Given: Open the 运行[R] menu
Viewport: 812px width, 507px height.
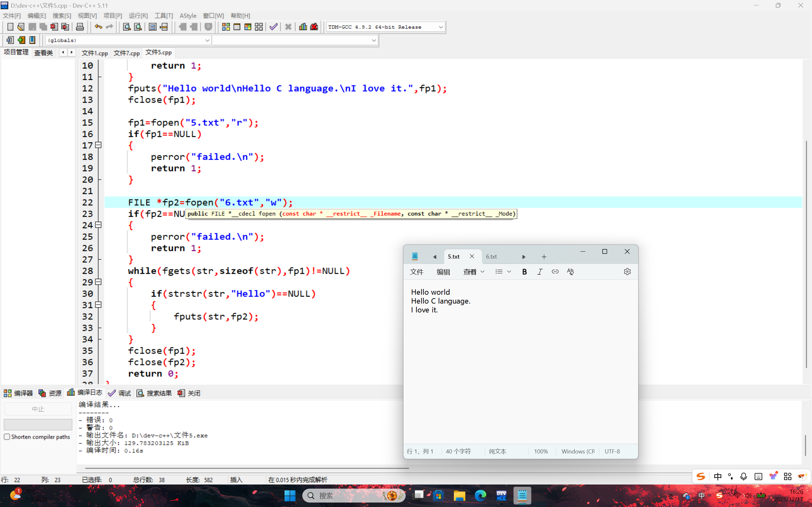Looking at the screenshot, I should click(x=138, y=16).
